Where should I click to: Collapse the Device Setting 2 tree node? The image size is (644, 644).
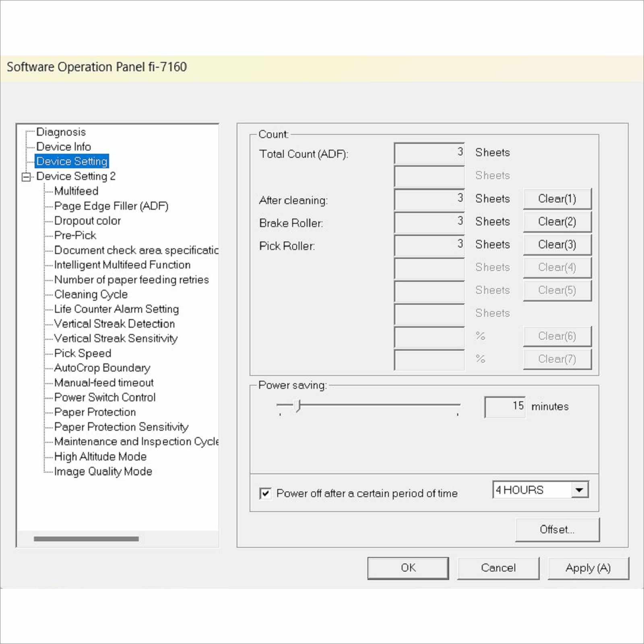(x=27, y=177)
